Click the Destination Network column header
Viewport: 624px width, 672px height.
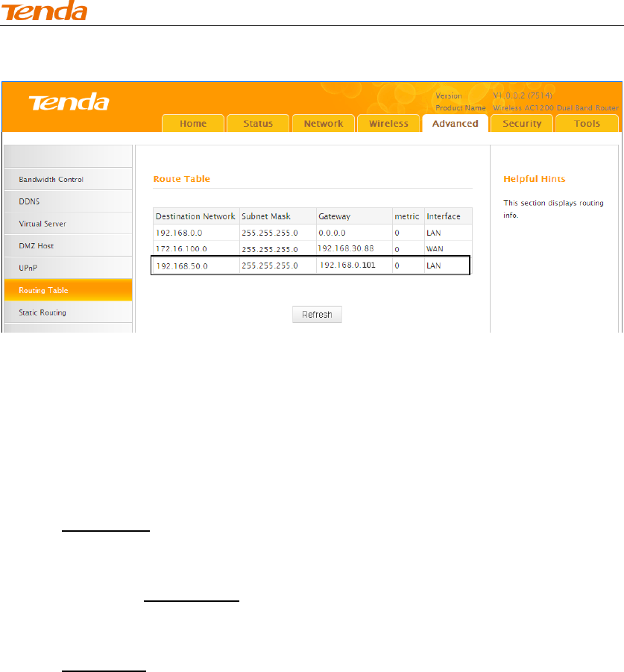coord(196,216)
